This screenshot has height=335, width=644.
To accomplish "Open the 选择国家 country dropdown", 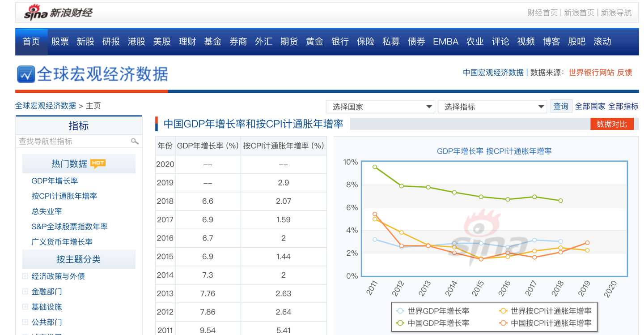I will (x=381, y=107).
